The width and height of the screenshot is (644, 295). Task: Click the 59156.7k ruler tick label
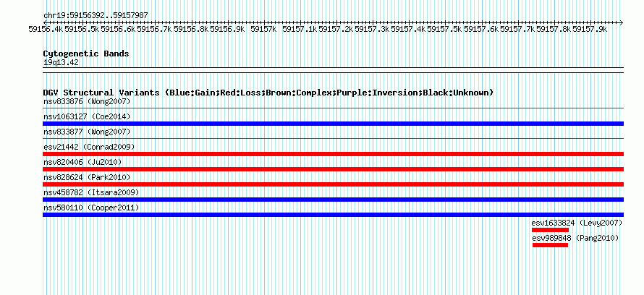point(154,29)
